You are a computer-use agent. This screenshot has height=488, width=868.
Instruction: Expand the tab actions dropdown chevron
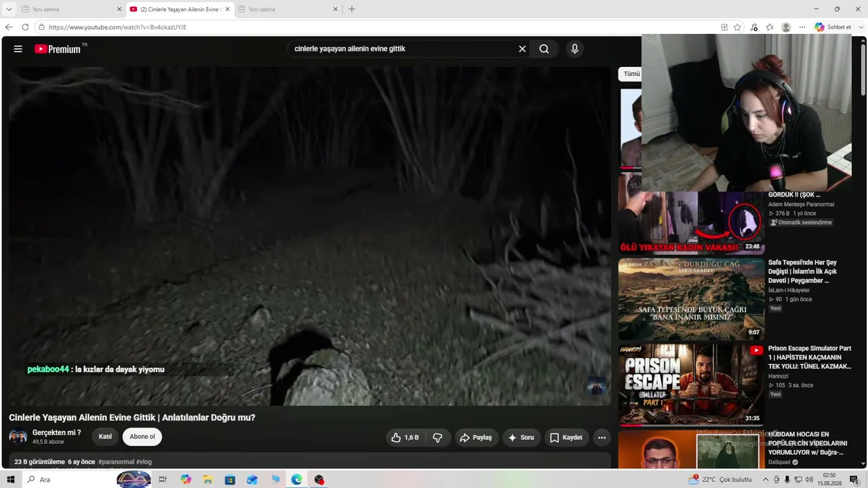[9, 9]
